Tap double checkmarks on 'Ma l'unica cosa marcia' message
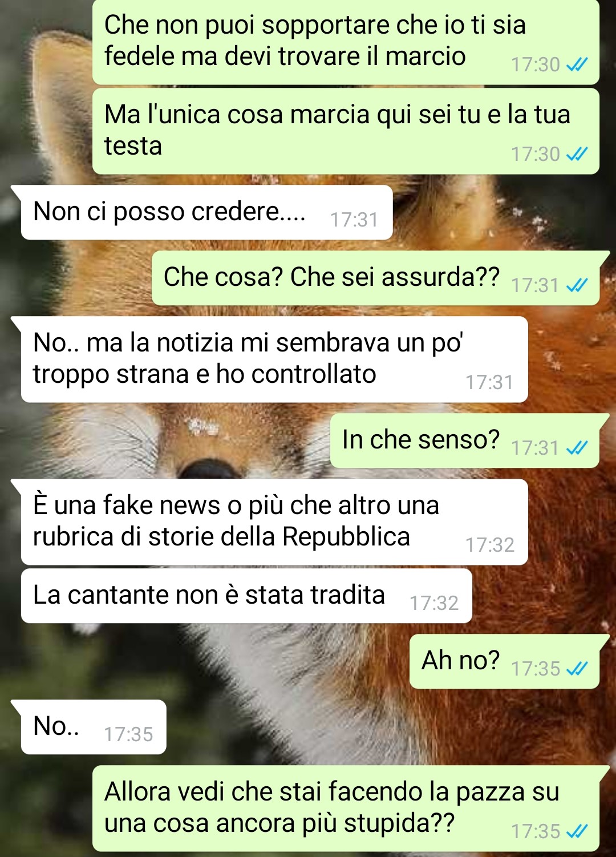Viewport: 616px width, 857px height. (x=577, y=154)
